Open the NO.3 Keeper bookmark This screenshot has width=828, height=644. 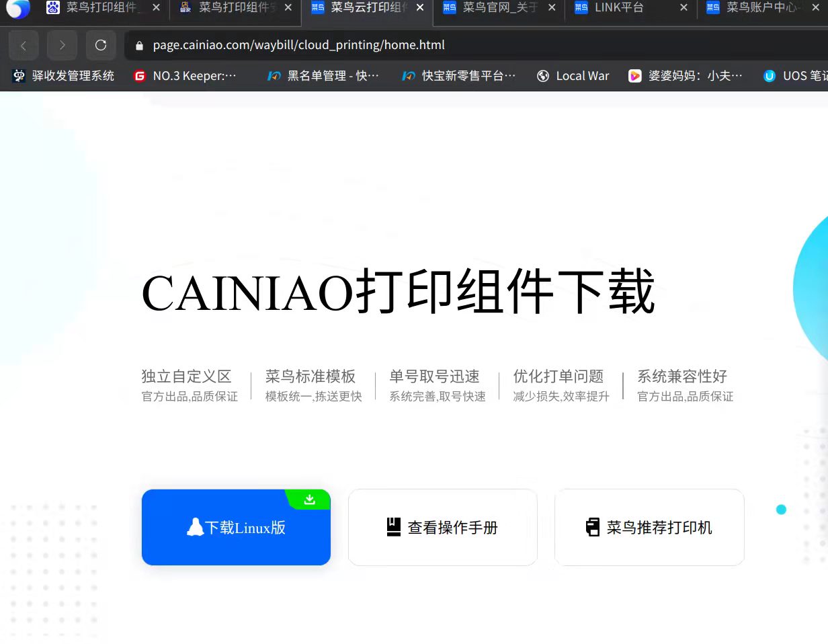point(186,75)
